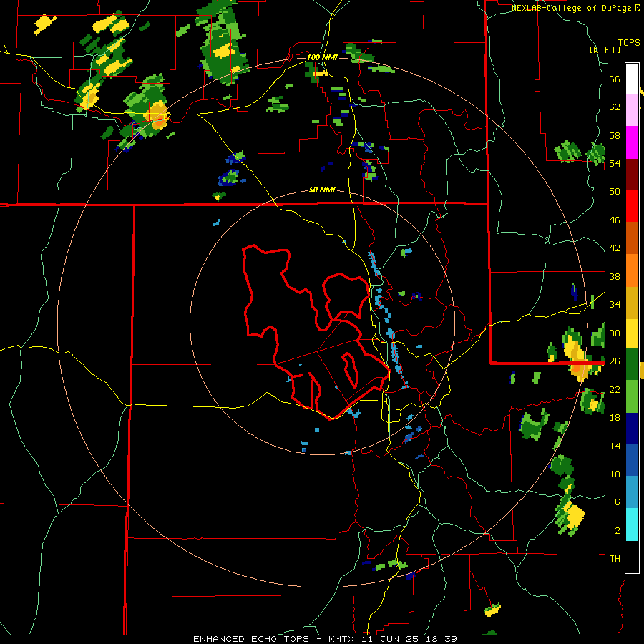The width and height of the screenshot is (644, 644).
Task: Click the '38' legend value
Action: pos(615,276)
